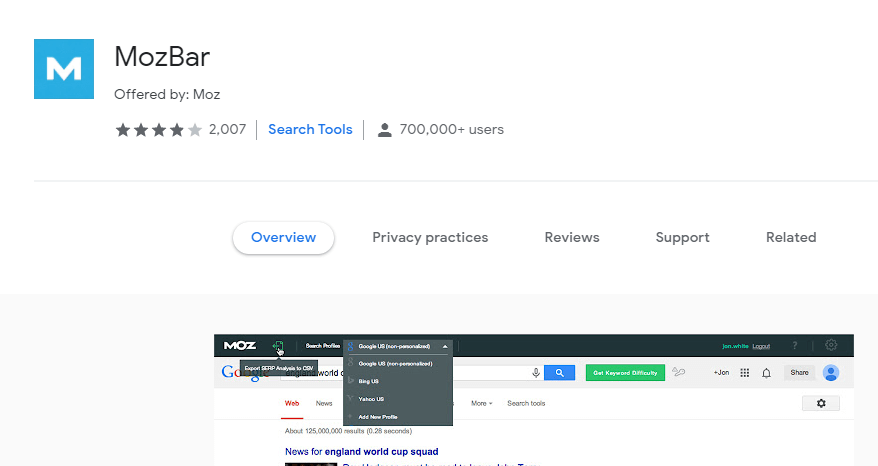Open the Support tab
Image resolution: width=878 pixels, height=466 pixels.
pyautogui.click(x=683, y=237)
